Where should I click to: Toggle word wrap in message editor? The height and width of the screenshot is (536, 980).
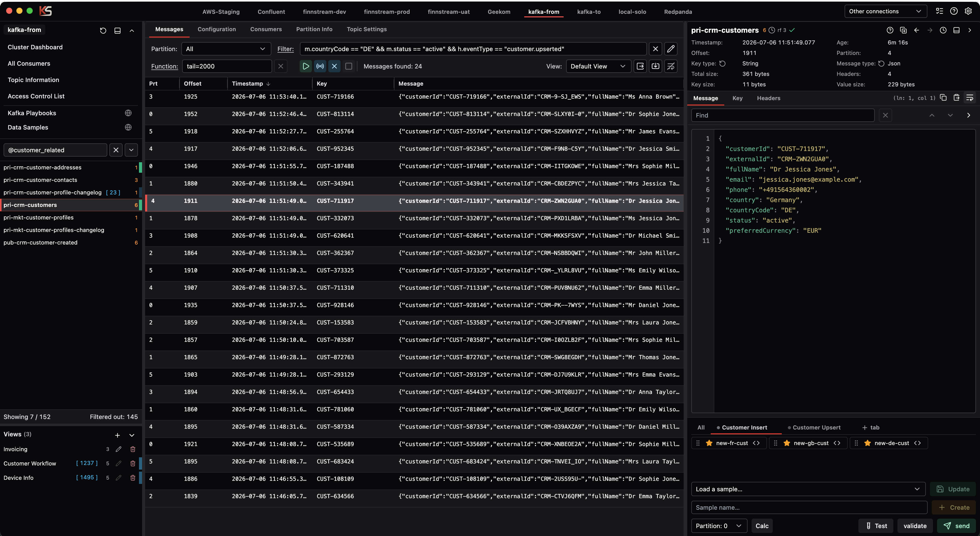click(x=970, y=98)
